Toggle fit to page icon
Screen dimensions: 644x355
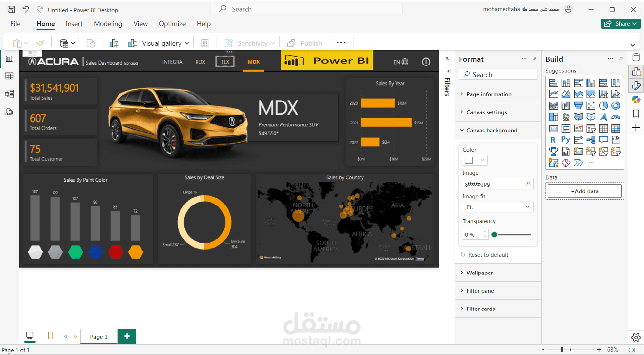631,350
